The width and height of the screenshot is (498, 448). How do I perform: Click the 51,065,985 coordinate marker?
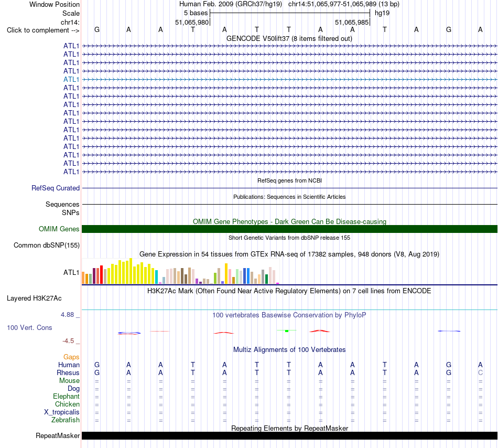pos(352,22)
